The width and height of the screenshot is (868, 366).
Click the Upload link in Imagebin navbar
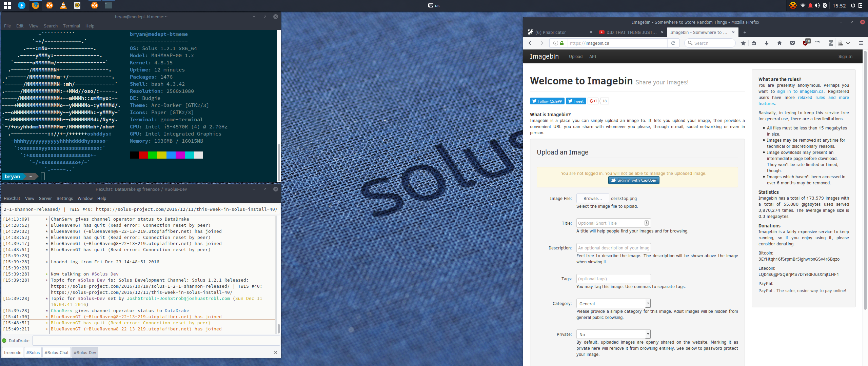coord(576,57)
